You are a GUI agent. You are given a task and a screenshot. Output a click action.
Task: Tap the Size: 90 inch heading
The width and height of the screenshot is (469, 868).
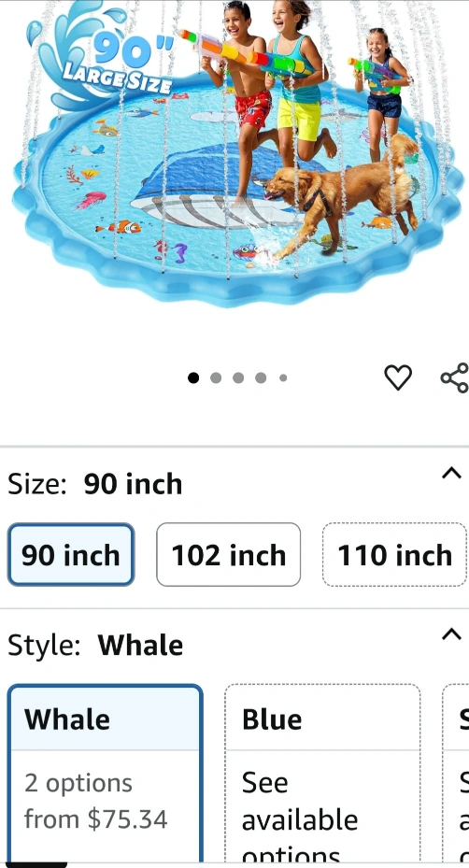click(94, 484)
